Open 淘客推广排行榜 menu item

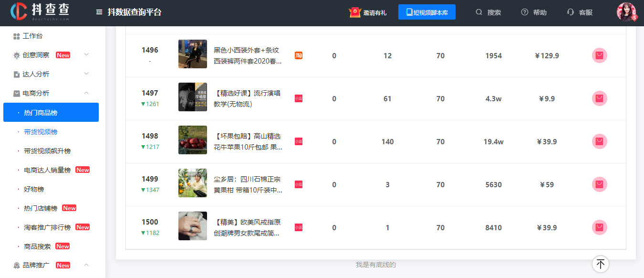(x=47, y=227)
